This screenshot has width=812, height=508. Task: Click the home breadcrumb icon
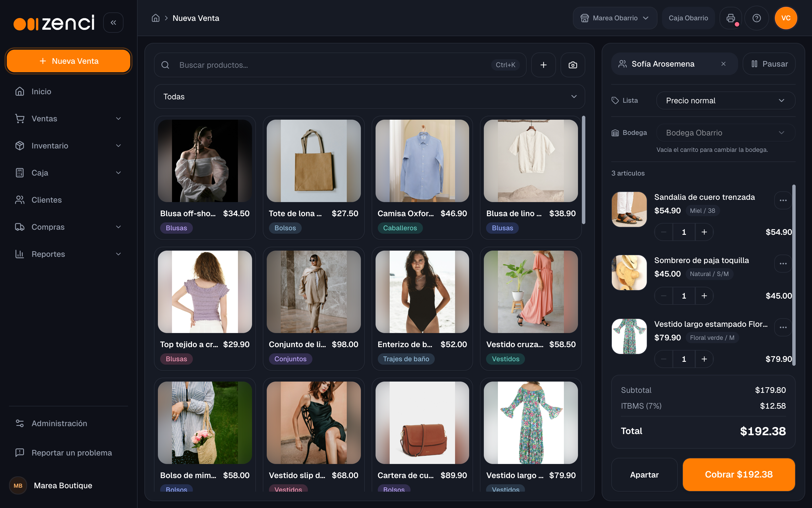click(155, 18)
